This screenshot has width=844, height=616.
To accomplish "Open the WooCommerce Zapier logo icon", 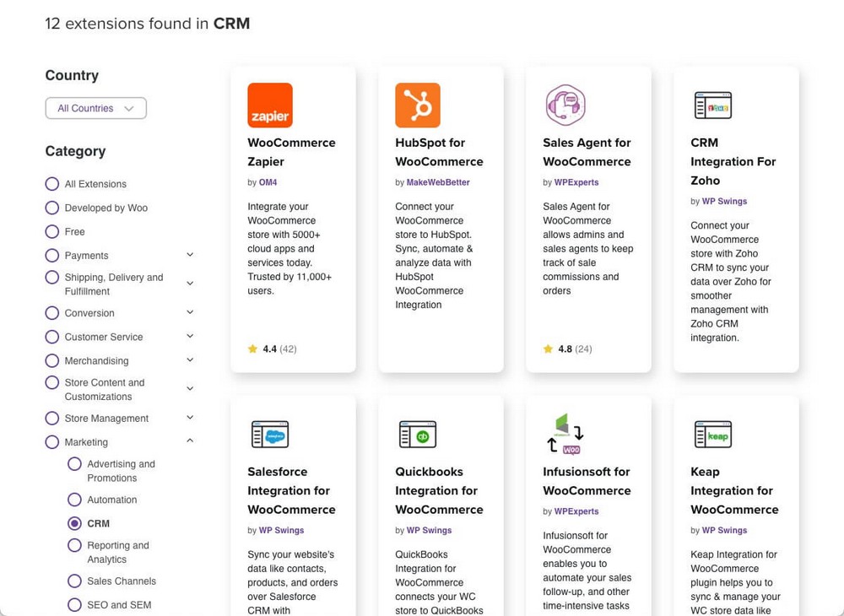I will point(270,105).
